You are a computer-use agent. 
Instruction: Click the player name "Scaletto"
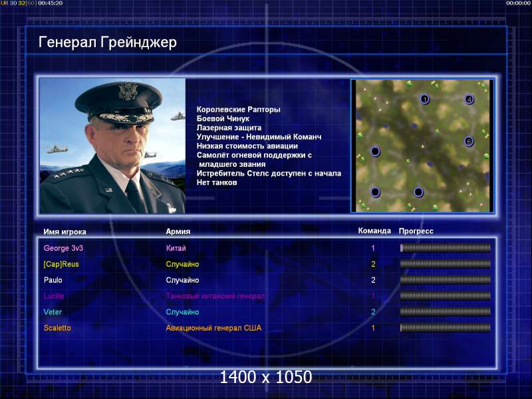57,328
